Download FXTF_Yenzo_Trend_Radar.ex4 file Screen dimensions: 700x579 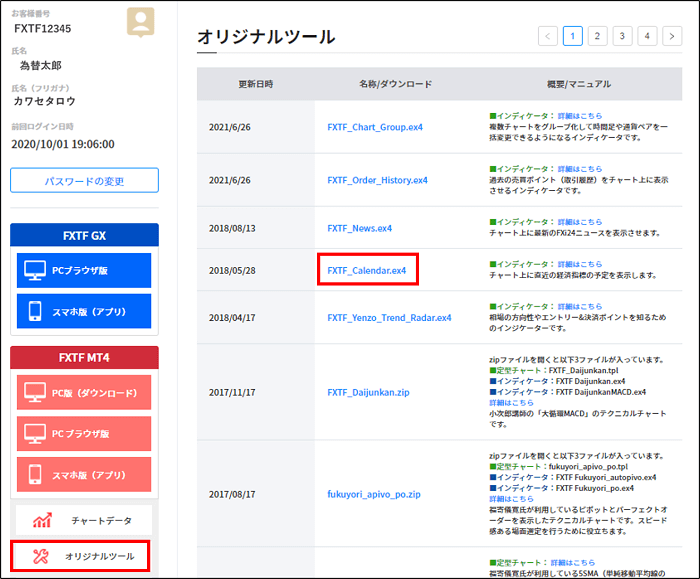[x=389, y=318]
